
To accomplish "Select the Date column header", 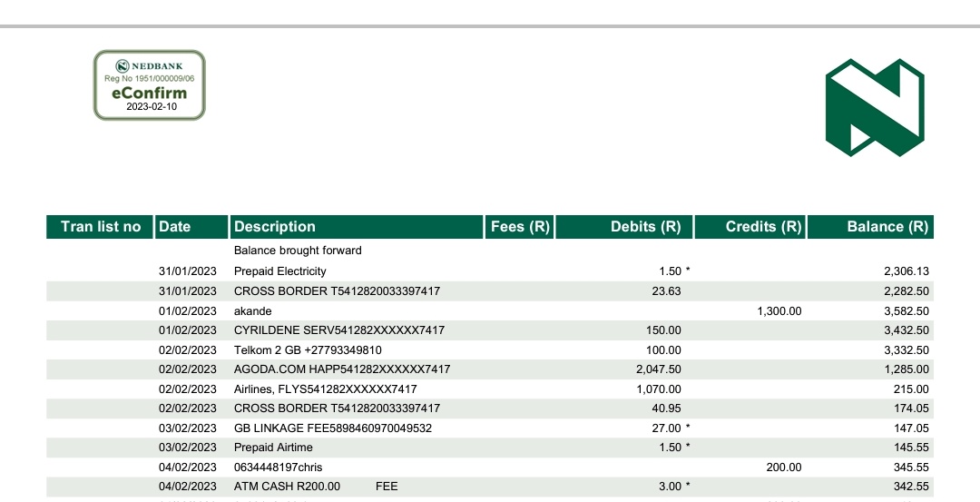I will pos(191,227).
